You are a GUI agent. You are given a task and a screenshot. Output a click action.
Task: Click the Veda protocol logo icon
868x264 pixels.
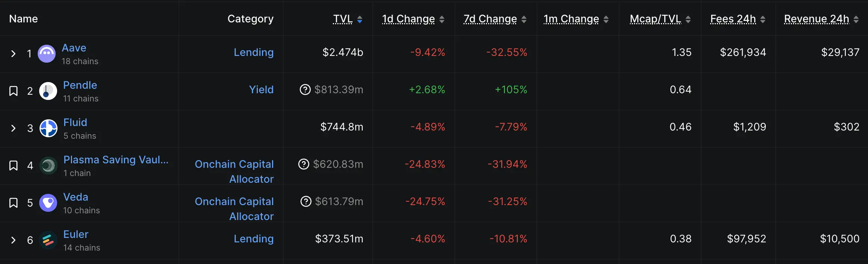48,203
